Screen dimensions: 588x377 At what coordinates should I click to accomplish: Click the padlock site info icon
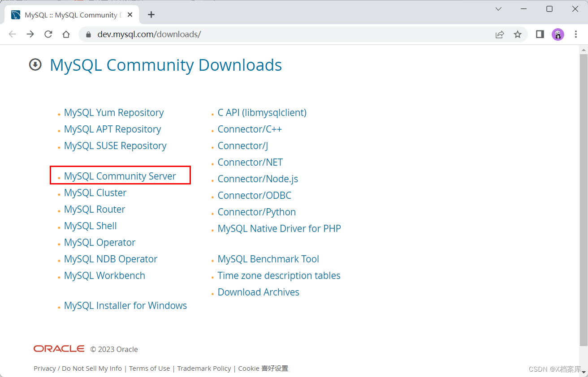pyautogui.click(x=88, y=34)
